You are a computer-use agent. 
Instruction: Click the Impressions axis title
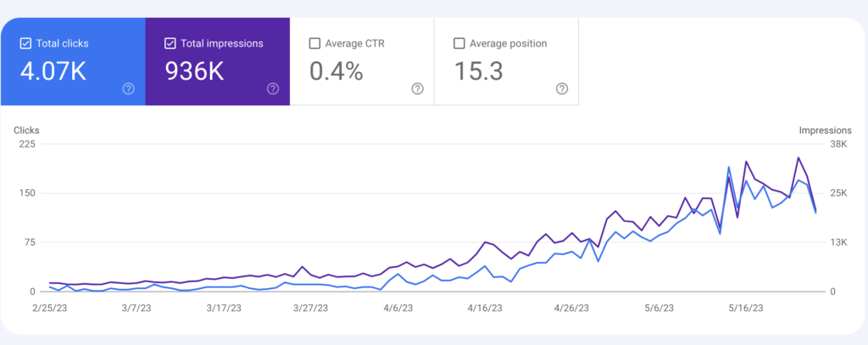pos(825,131)
